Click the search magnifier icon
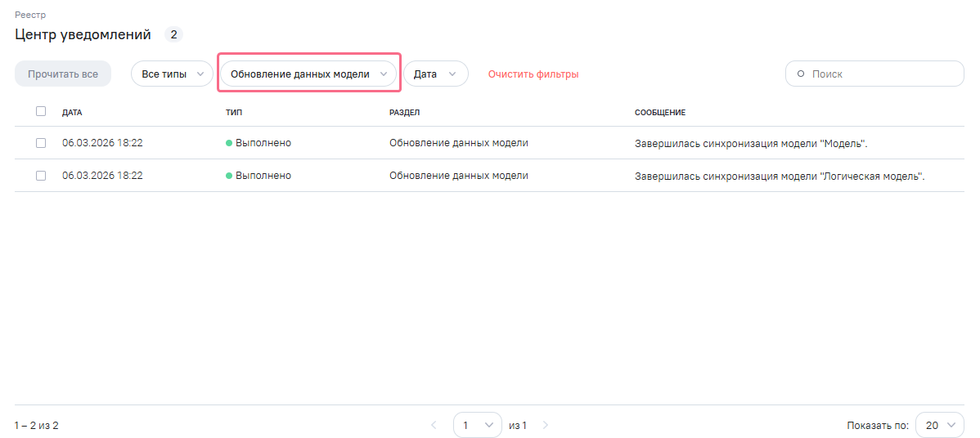Screen dimensions: 980x438 (801, 74)
